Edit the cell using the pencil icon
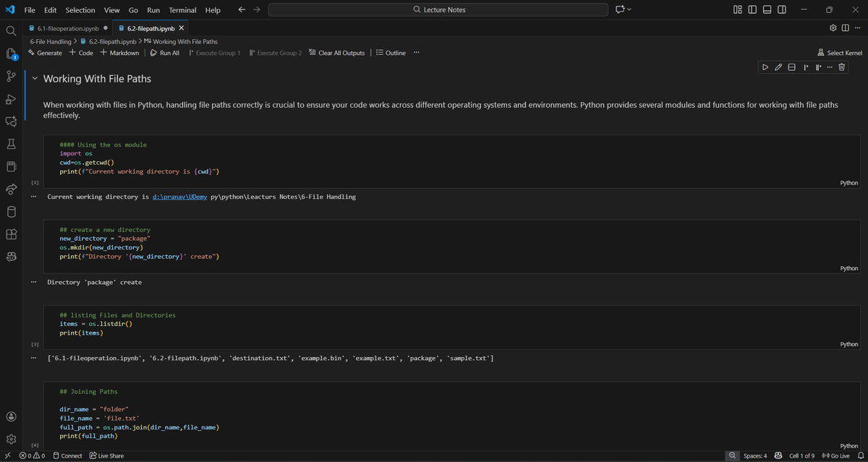The image size is (868, 462). [778, 67]
